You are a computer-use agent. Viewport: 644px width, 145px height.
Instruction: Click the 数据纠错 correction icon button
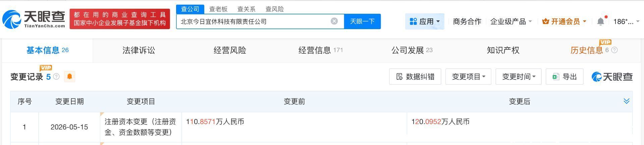click(415, 77)
